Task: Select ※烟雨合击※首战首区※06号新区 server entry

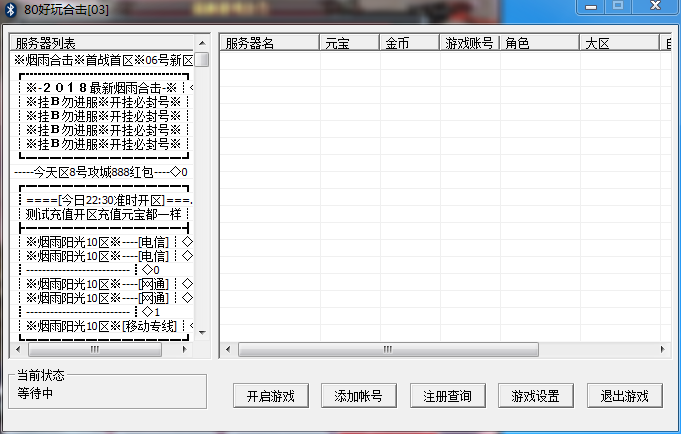Action: (x=103, y=60)
